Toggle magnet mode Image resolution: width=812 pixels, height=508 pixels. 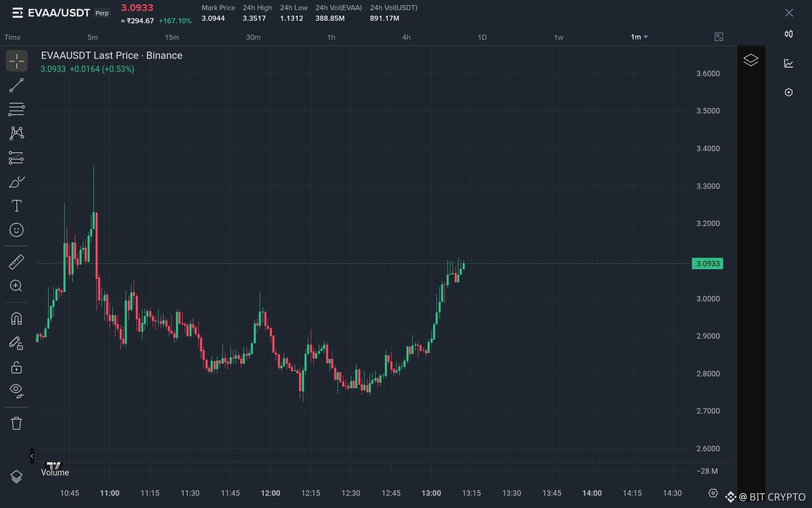tap(16, 318)
